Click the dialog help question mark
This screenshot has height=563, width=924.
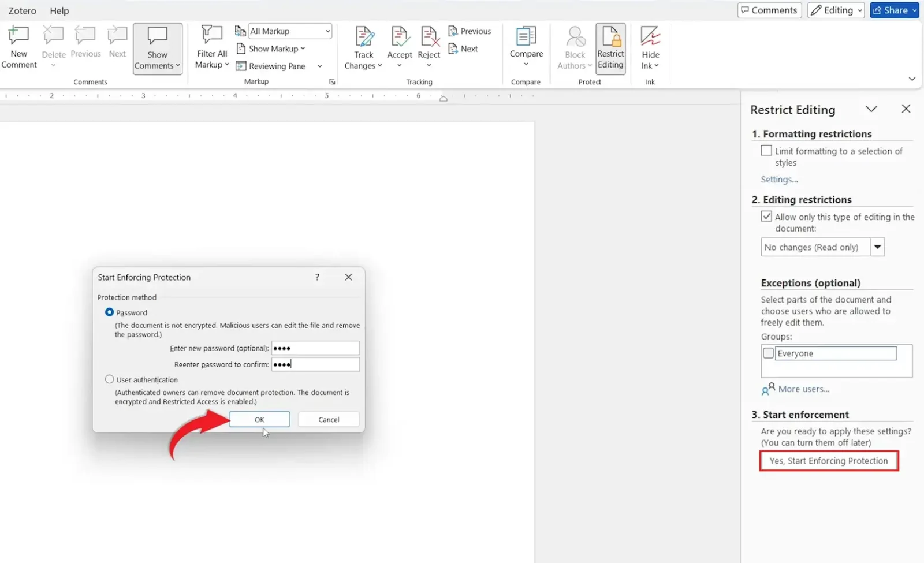[317, 277]
